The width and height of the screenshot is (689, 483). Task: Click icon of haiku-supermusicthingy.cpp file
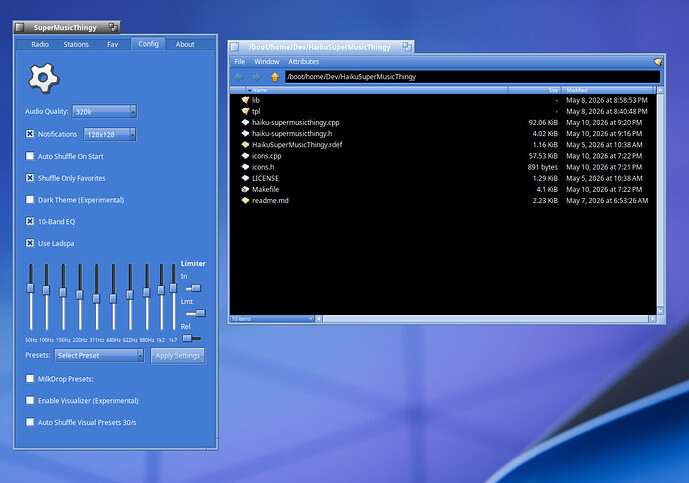pyautogui.click(x=245, y=123)
